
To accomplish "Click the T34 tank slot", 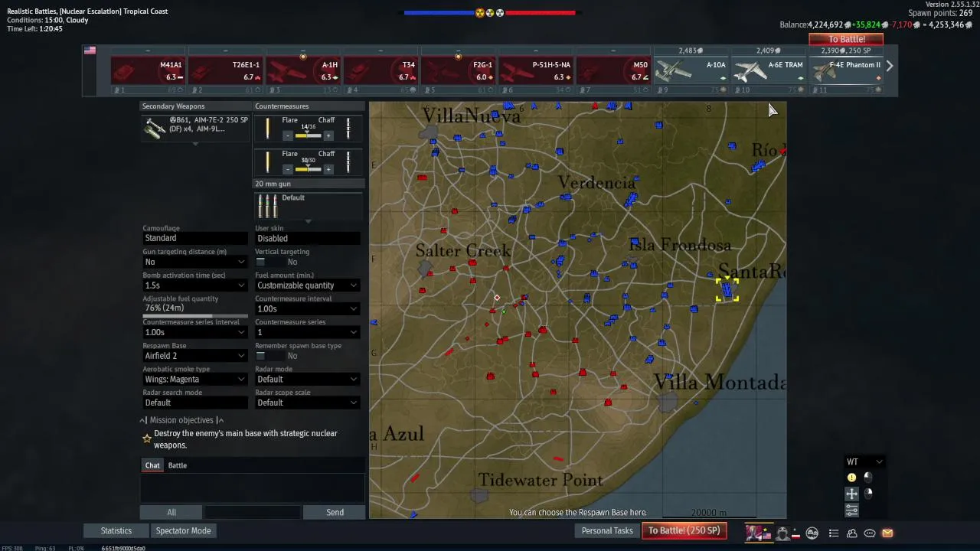I will (381, 70).
